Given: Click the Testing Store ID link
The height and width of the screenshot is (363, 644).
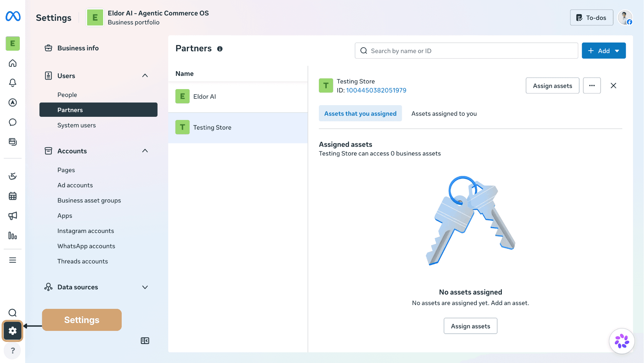Looking at the screenshot, I should tap(376, 90).
